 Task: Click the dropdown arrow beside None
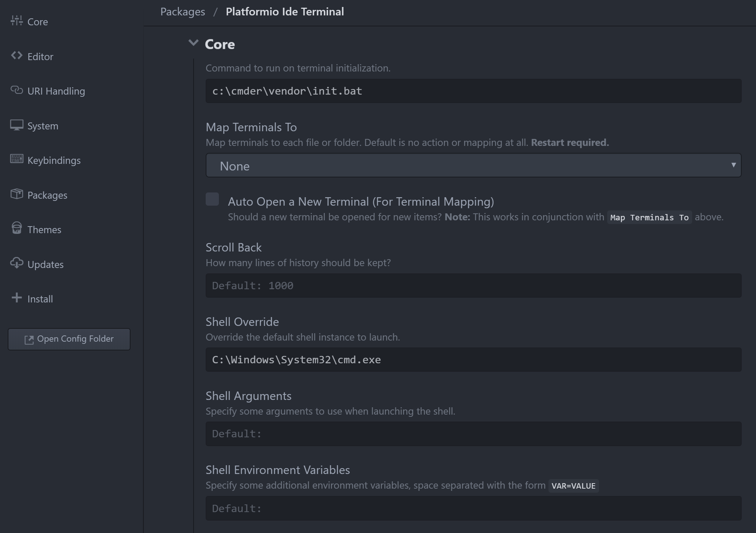point(733,165)
